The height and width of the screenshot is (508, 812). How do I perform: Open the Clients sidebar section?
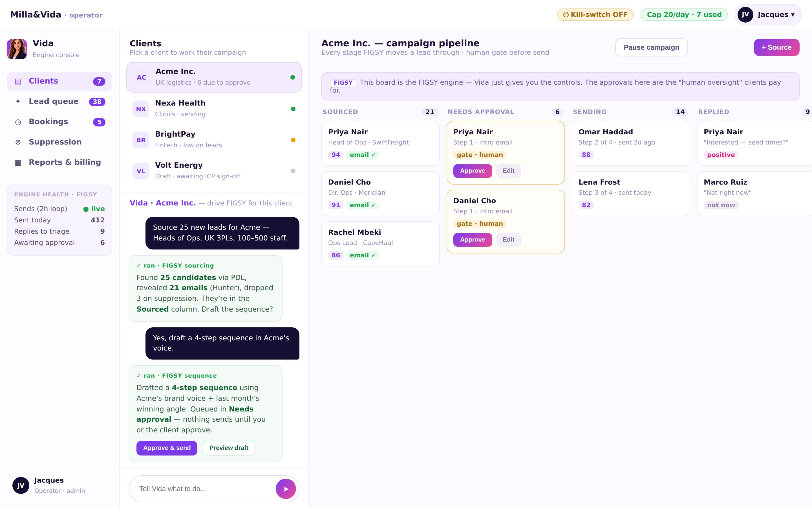[59, 81]
